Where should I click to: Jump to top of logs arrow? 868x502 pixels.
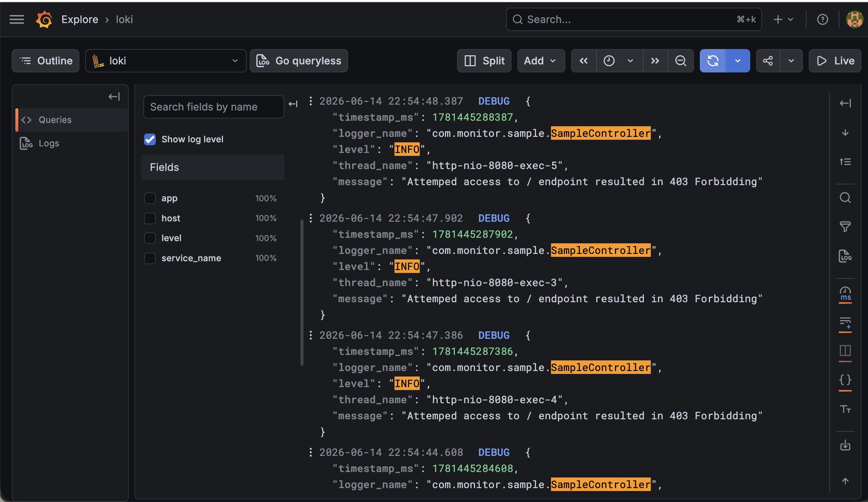pyautogui.click(x=845, y=481)
